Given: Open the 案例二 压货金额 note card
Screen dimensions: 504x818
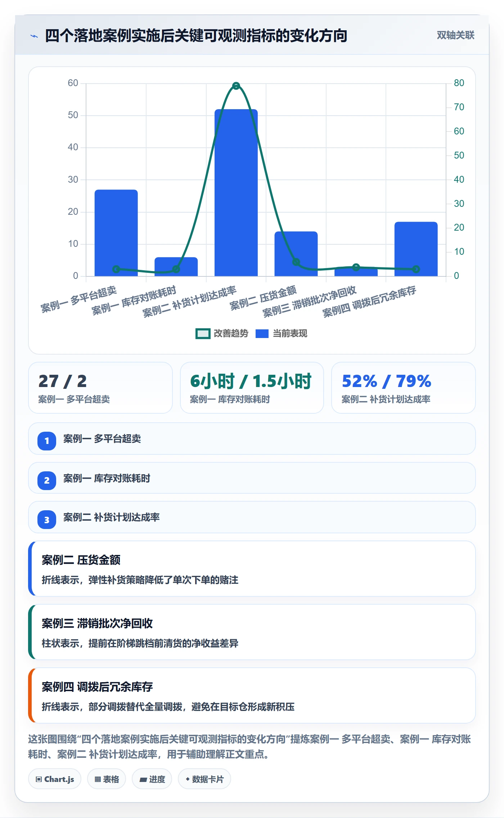Looking at the screenshot, I should tap(252, 569).
